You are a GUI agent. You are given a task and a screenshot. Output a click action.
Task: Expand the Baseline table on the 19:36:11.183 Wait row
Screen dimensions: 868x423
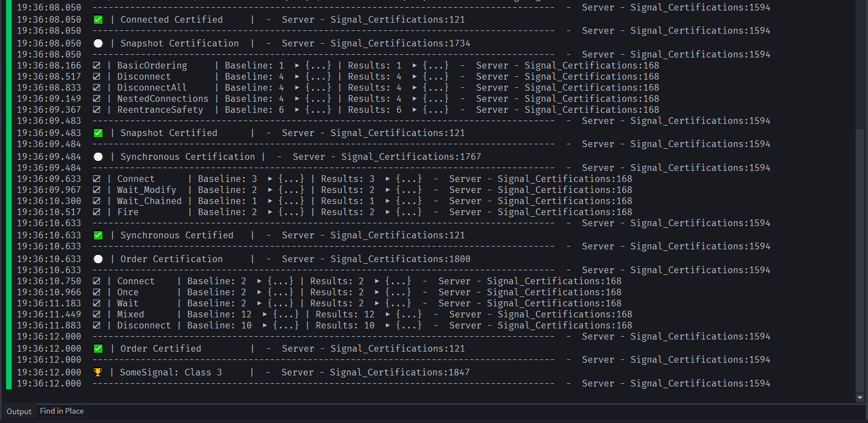pyautogui.click(x=260, y=303)
